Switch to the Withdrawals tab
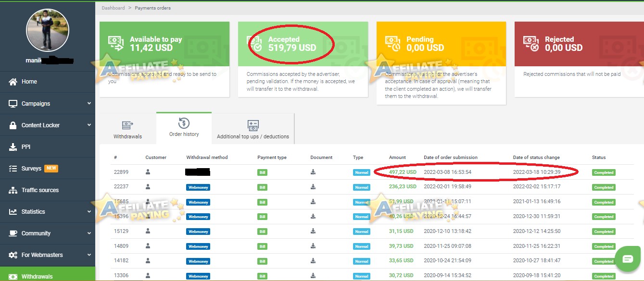644x281 pixels. tap(127, 128)
